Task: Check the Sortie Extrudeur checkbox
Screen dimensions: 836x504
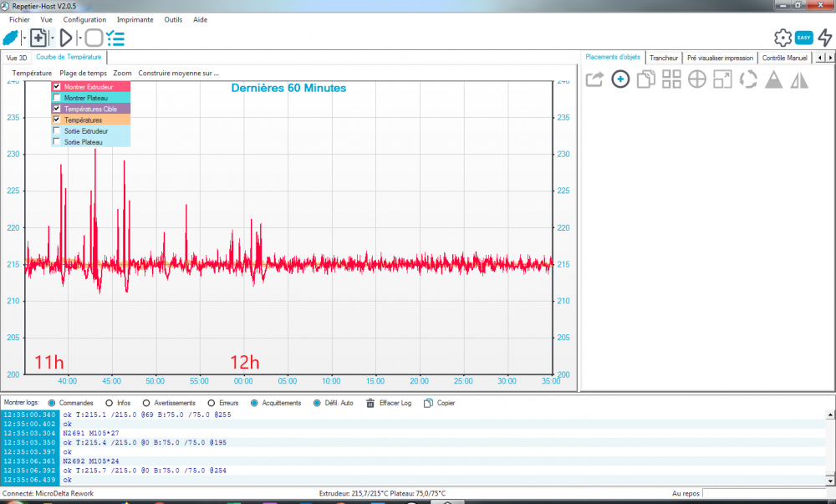Action: pyautogui.click(x=57, y=130)
